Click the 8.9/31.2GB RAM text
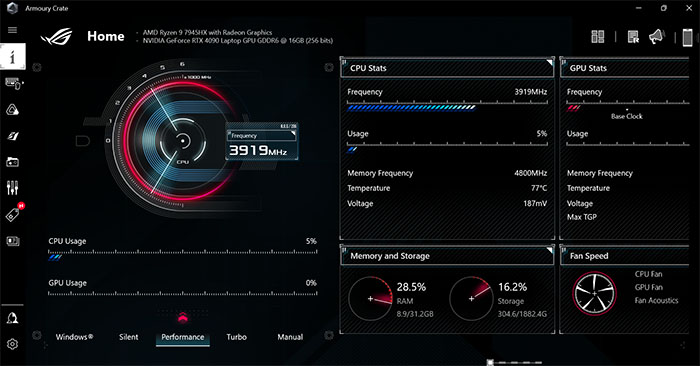 (x=415, y=314)
